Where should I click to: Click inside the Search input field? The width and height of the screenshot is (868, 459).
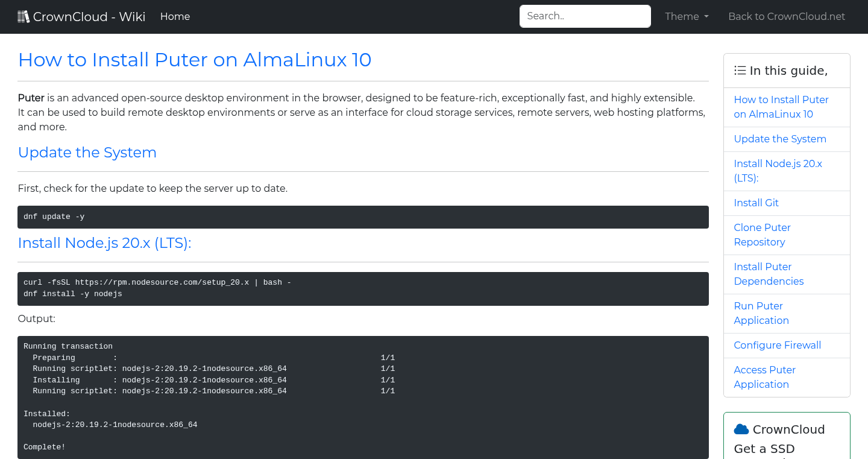(x=584, y=16)
